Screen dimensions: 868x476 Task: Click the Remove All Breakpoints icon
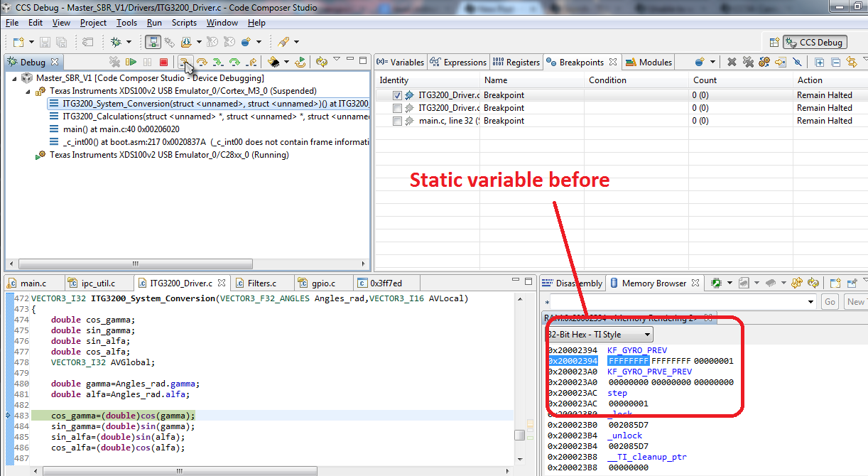(x=747, y=62)
